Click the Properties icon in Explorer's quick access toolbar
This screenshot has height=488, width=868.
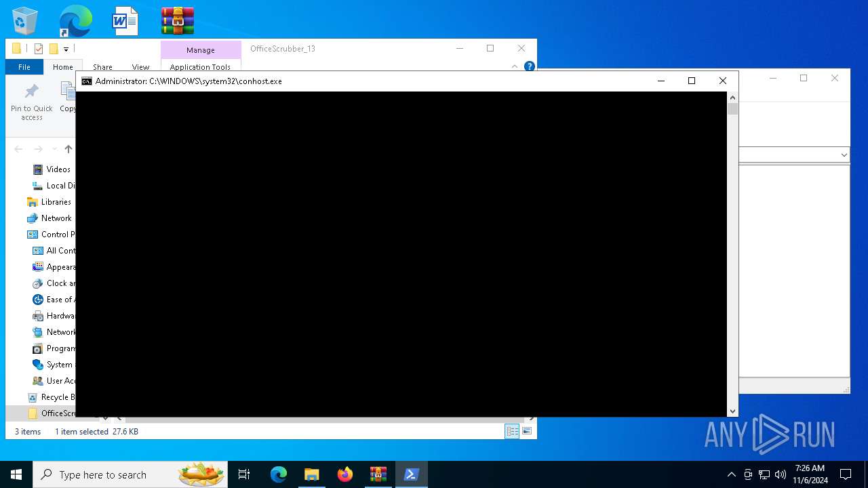point(39,49)
